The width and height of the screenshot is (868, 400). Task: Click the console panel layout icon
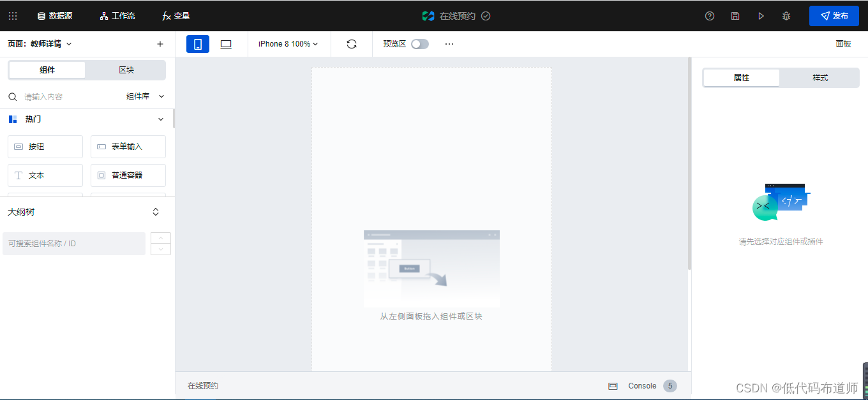click(613, 386)
